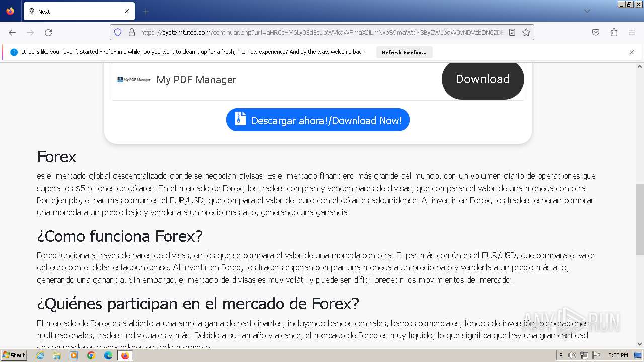Image resolution: width=644 pixels, height=362 pixels.
Task: Click the forward navigation arrow
Action: pyautogui.click(x=30, y=32)
